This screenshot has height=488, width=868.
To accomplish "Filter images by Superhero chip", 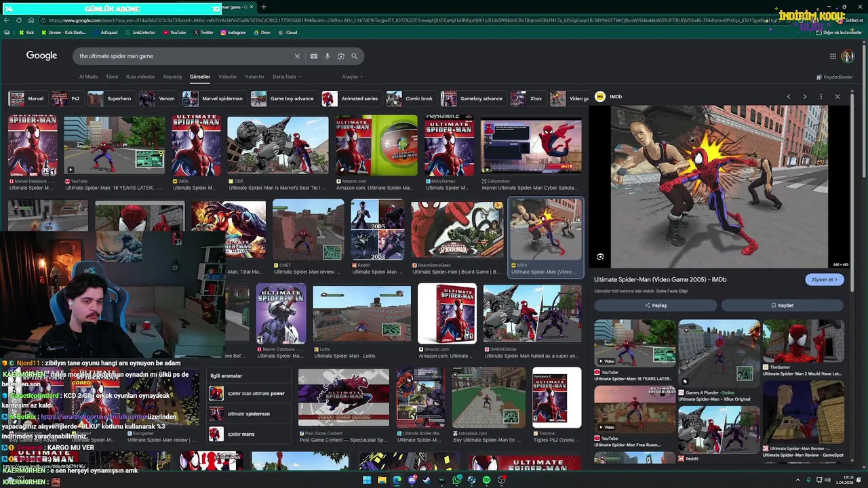I will pyautogui.click(x=111, y=98).
